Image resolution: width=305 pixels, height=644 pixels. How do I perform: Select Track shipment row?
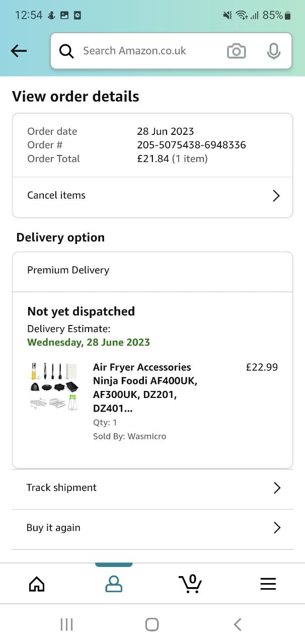[61, 488]
